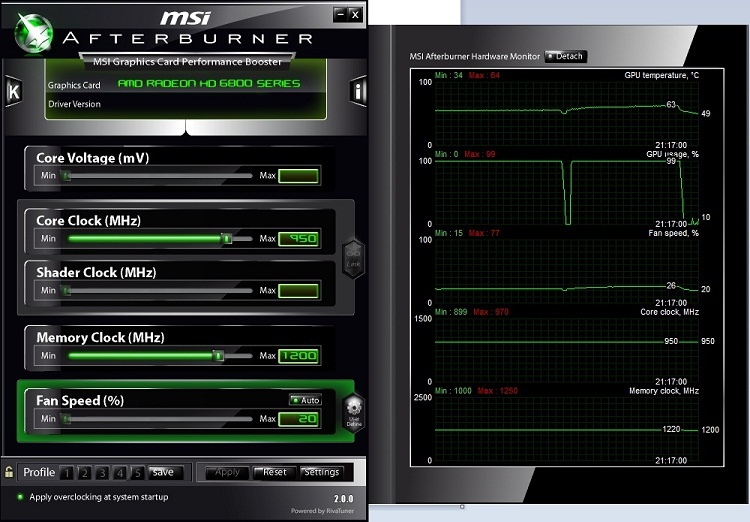This screenshot has height=522, width=750.
Task: Open the Settings dialog
Action: [x=321, y=473]
